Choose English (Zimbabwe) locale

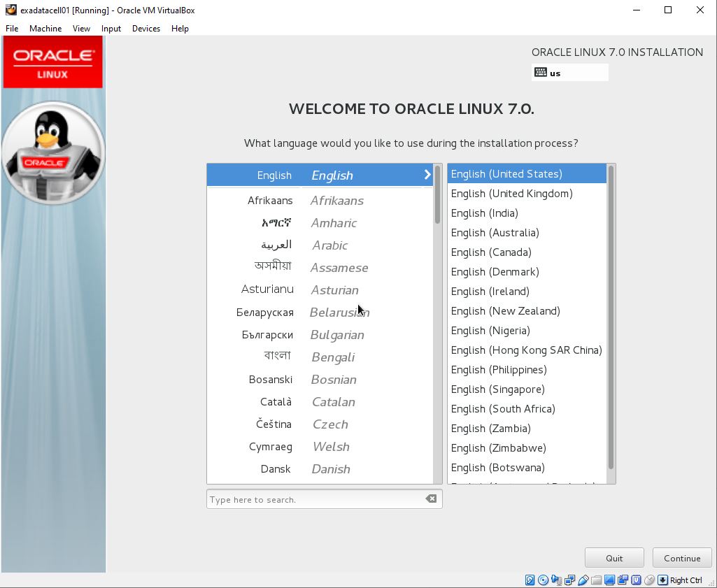[x=527, y=449]
